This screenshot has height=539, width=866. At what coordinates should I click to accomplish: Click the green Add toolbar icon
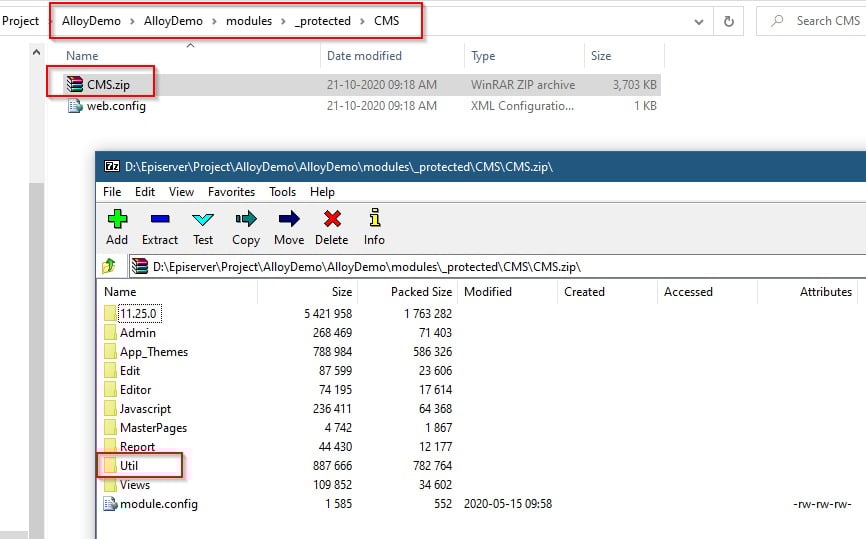(x=117, y=226)
